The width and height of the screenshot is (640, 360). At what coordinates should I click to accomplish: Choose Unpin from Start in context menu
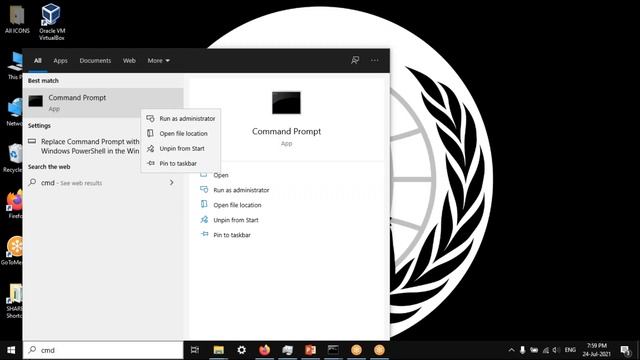pos(181,149)
